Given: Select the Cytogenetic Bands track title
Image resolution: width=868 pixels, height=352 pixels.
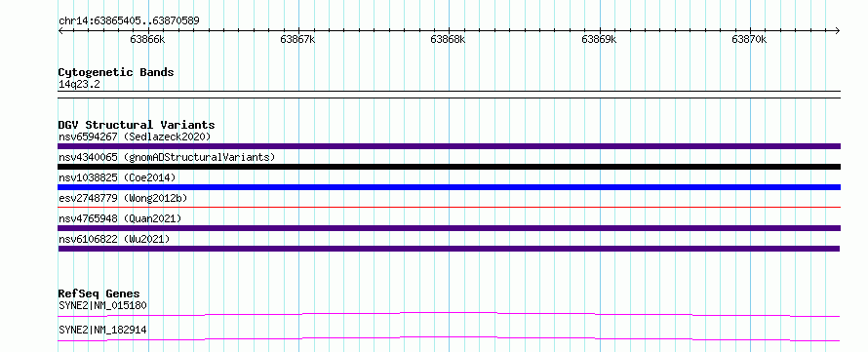Looking at the screenshot, I should 116,72.
